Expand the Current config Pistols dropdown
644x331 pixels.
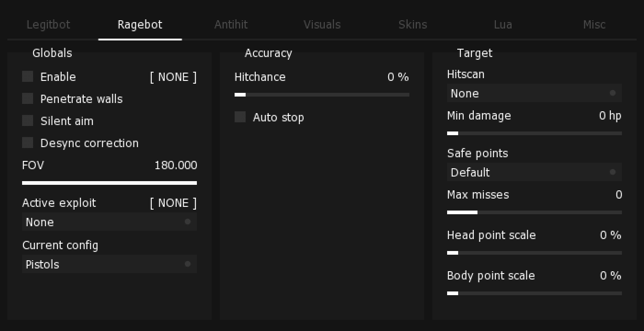tap(109, 264)
